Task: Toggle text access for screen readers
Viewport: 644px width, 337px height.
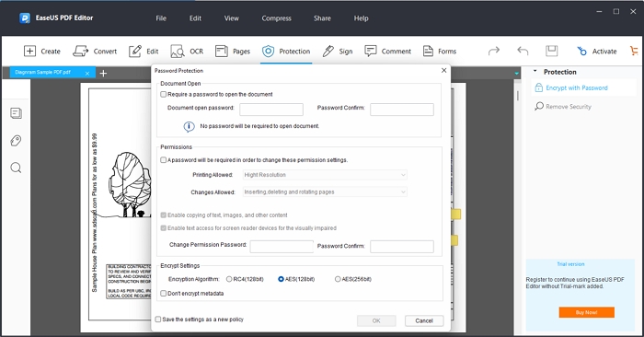Action: (163, 228)
